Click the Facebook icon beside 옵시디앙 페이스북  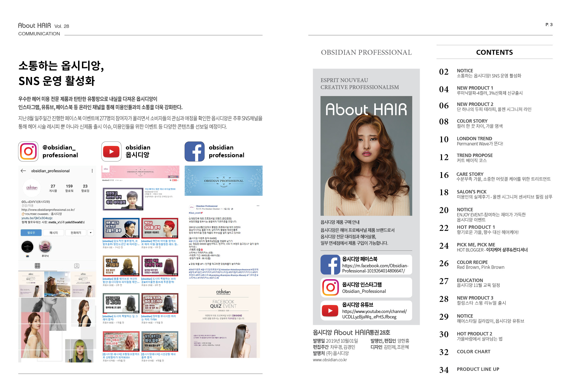pos(330,264)
